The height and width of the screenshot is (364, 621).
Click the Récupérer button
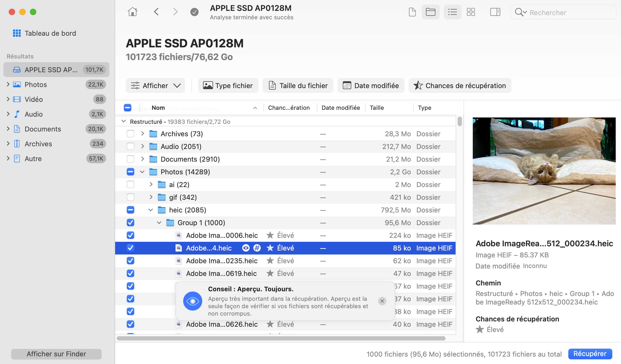[x=590, y=354]
